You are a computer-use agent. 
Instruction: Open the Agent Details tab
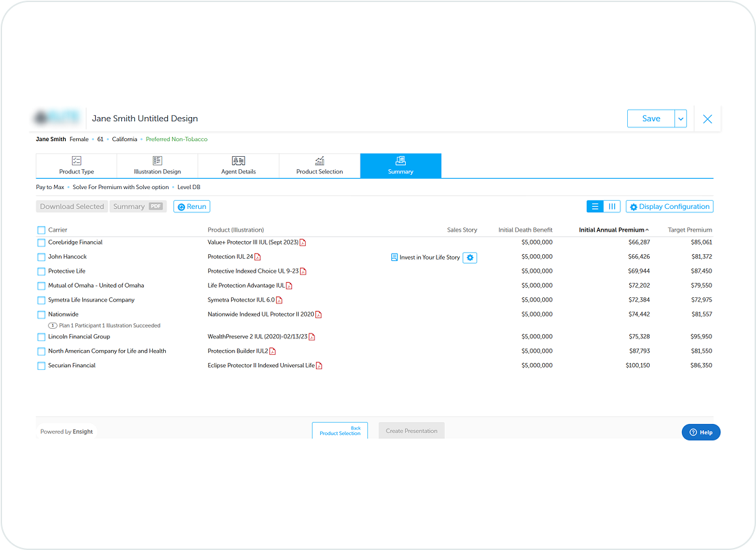click(x=239, y=166)
